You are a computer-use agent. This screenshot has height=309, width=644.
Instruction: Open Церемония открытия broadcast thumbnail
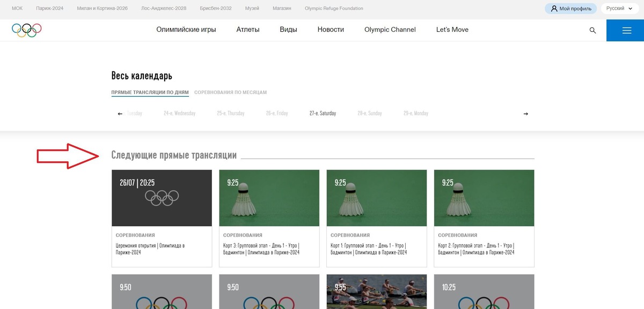[x=162, y=198]
